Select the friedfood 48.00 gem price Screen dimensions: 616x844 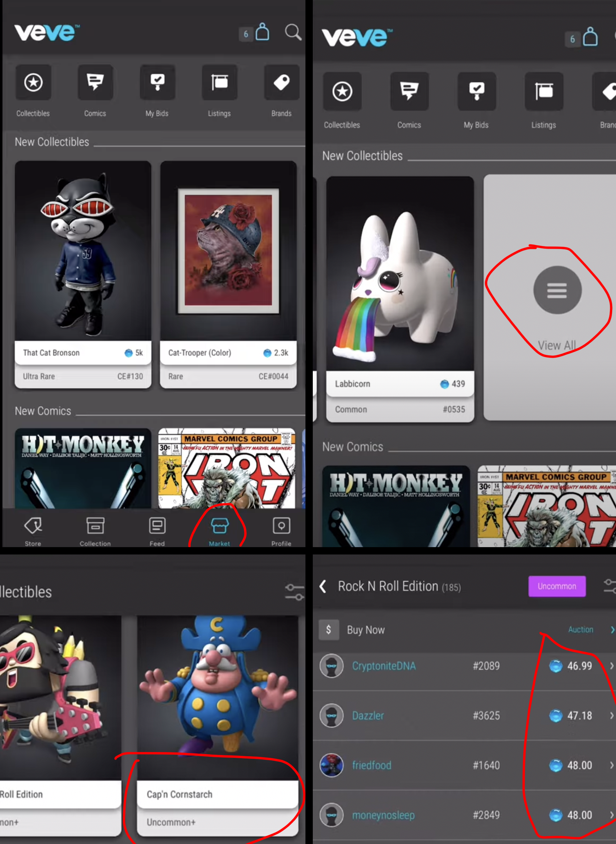pyautogui.click(x=570, y=765)
